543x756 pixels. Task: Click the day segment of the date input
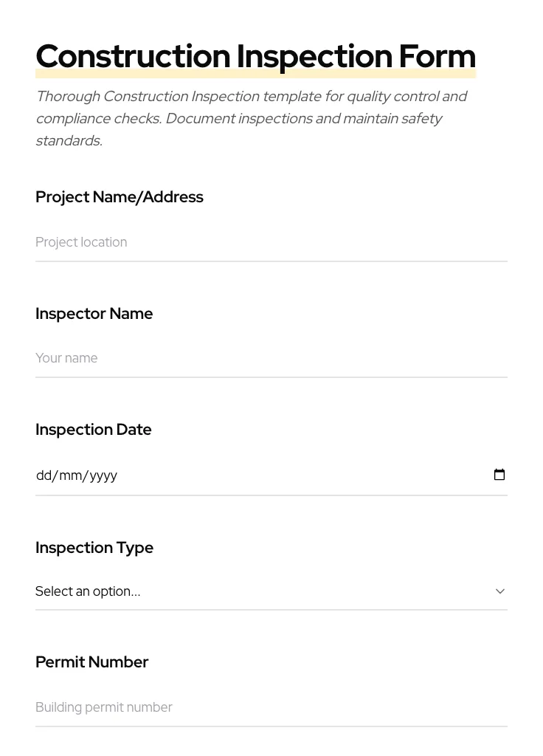click(44, 475)
